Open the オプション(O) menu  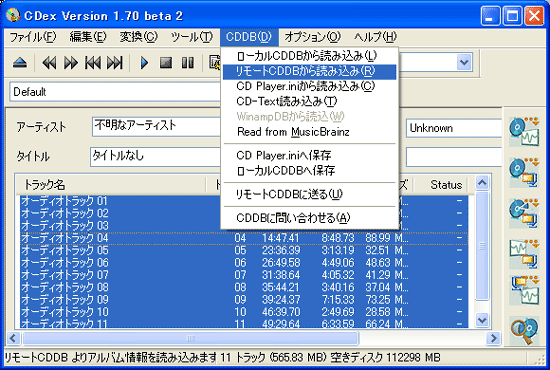point(313,37)
